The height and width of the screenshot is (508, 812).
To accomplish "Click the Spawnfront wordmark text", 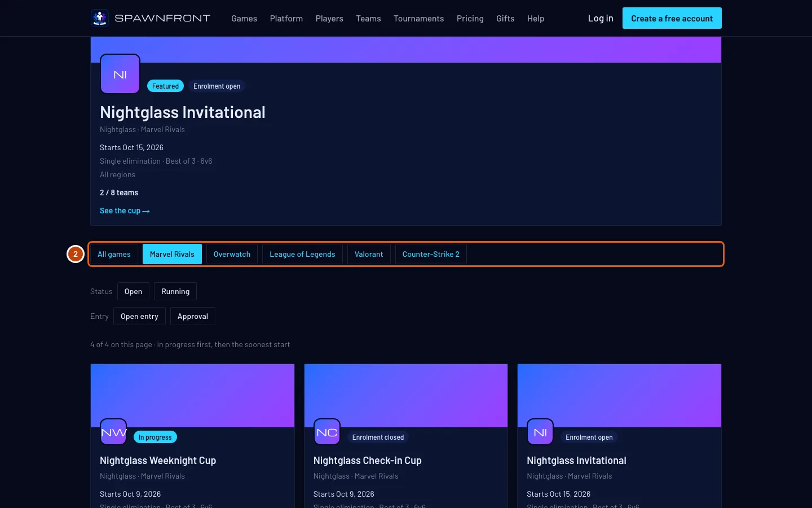I will (162, 18).
